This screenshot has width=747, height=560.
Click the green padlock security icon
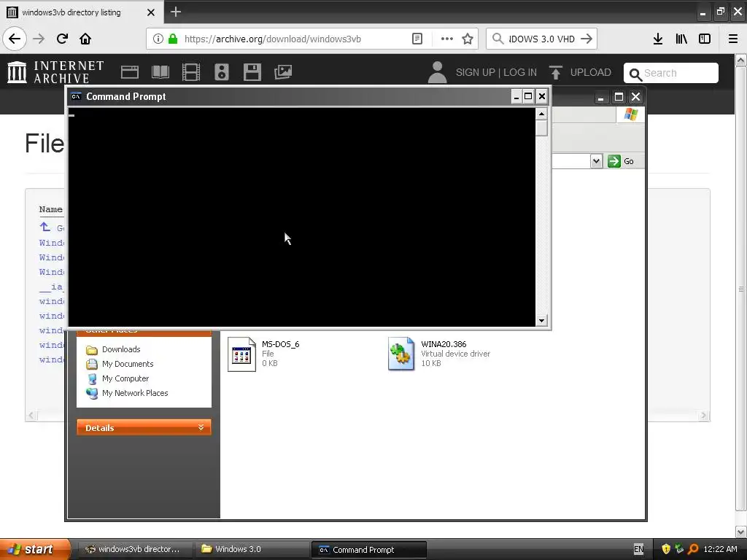pos(173,39)
